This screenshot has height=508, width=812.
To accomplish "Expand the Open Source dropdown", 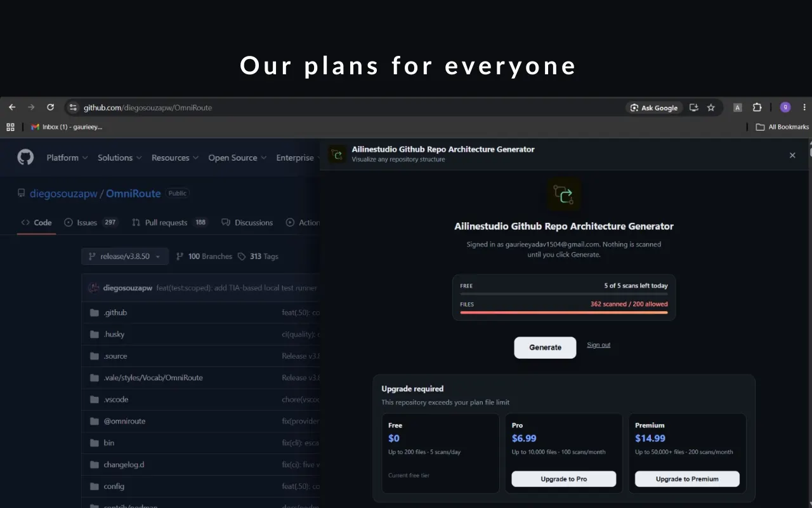I will [238, 157].
